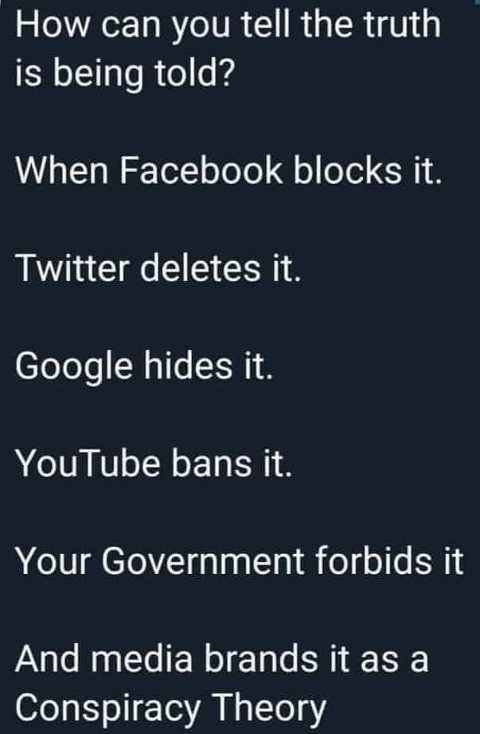
Task: Click the word 'hides'
Action: pos(188,365)
